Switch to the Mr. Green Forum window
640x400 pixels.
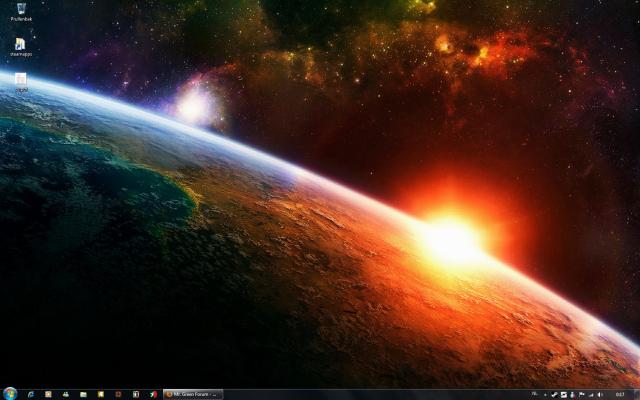click(193, 394)
